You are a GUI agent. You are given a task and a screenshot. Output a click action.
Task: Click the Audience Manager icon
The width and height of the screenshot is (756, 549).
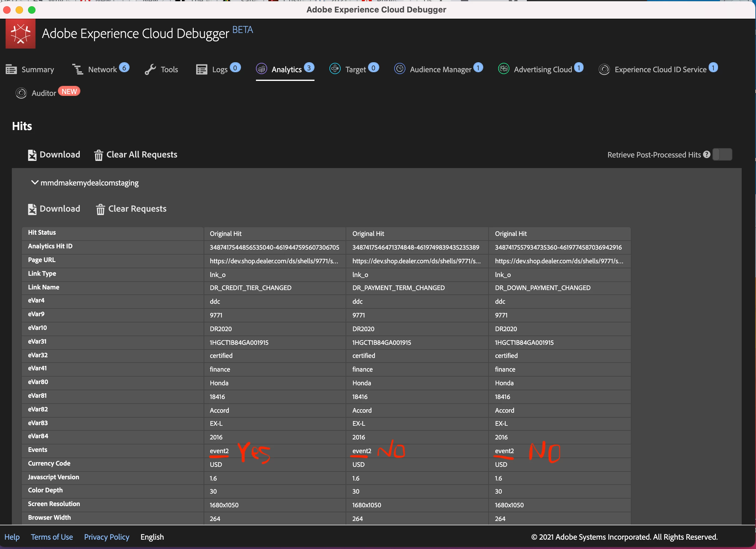pos(399,69)
